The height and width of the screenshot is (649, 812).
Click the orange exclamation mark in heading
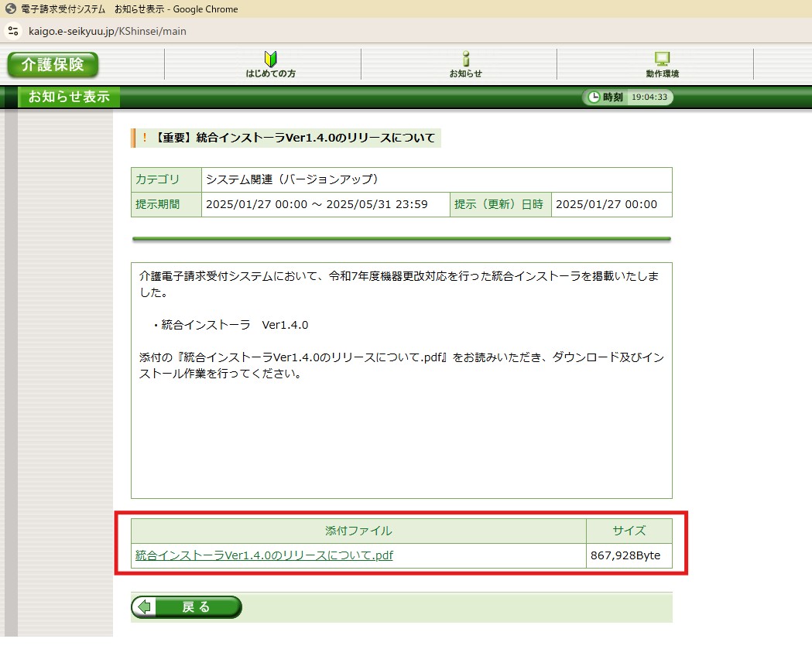pos(144,138)
